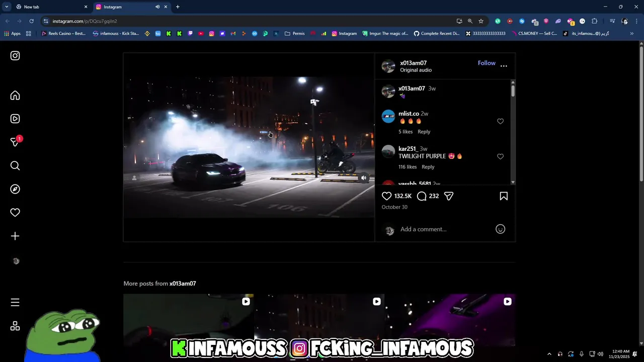Open Twitch bookmark icon
Image resolution: width=644 pixels, height=362 pixels.
click(x=190, y=34)
